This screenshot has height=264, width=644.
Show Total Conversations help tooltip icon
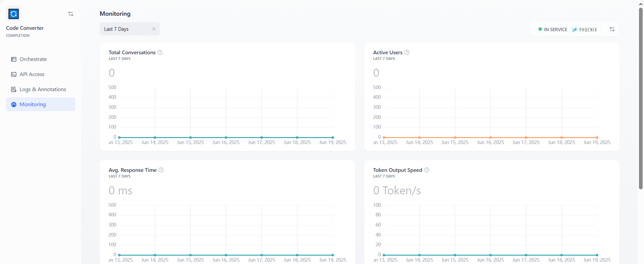(160, 52)
